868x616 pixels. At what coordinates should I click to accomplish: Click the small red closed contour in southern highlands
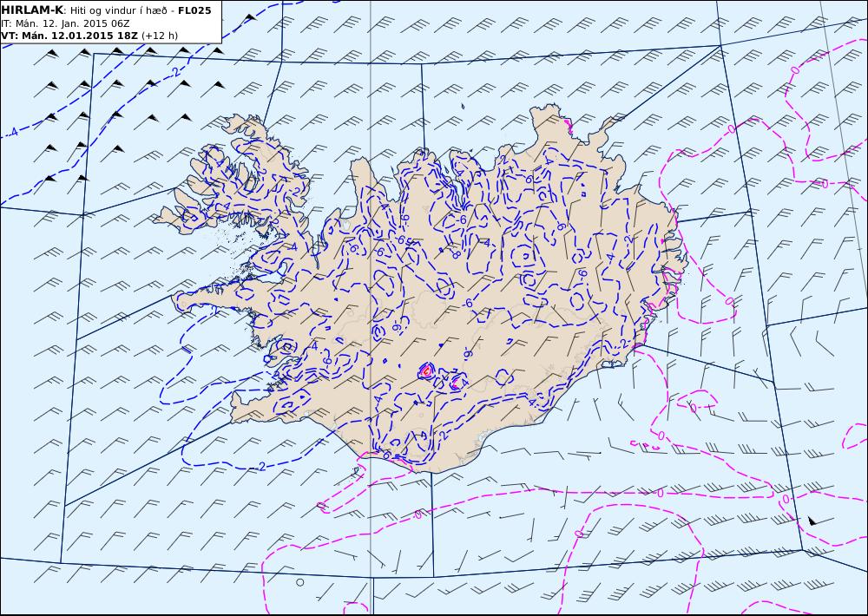point(425,370)
